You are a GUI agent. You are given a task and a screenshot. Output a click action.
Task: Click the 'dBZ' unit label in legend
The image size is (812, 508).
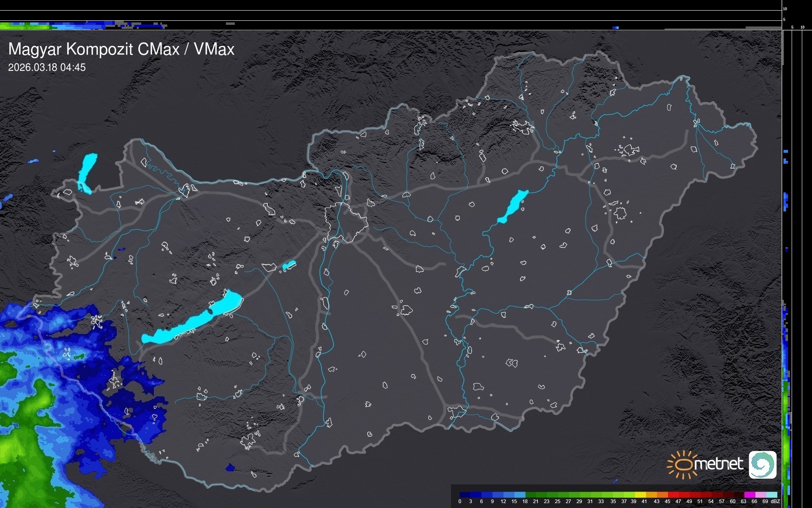tap(776, 501)
